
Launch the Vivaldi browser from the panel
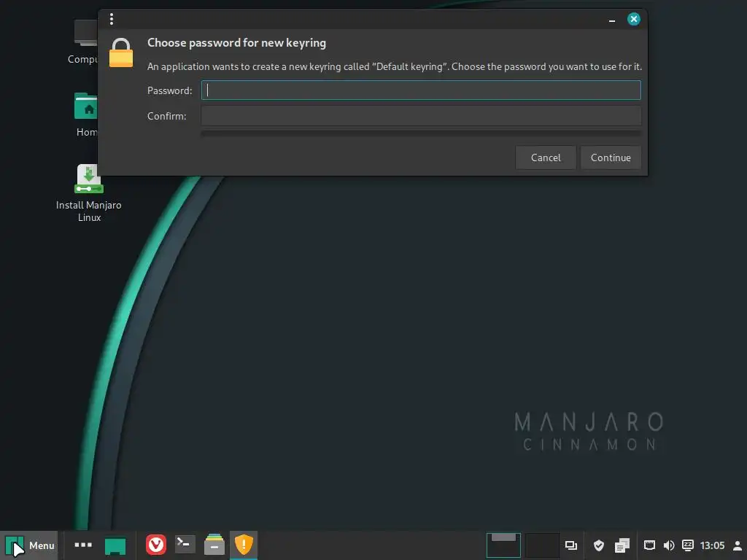pyautogui.click(x=156, y=545)
